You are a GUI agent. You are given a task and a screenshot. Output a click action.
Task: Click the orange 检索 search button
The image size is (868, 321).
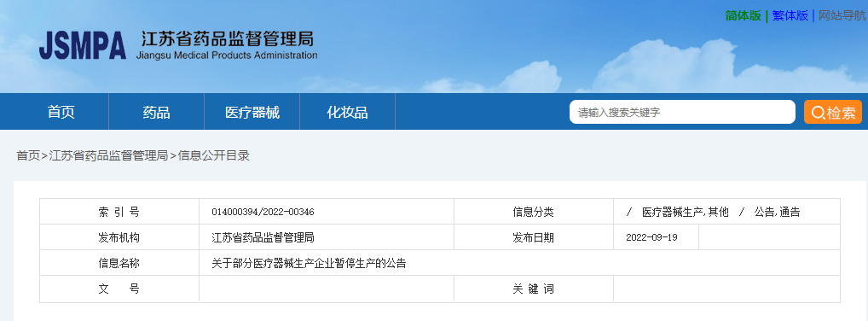pos(833,112)
